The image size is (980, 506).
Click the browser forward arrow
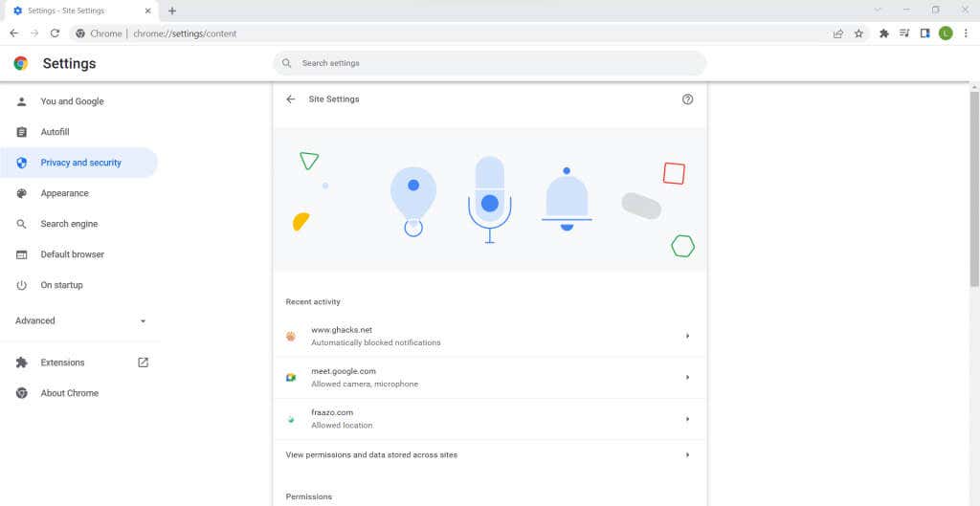(x=34, y=33)
